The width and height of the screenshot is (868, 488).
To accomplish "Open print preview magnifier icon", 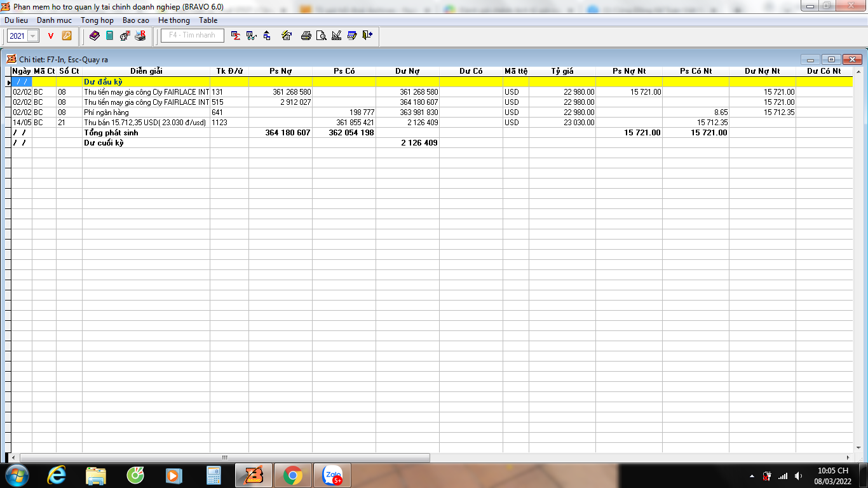I will click(x=322, y=36).
